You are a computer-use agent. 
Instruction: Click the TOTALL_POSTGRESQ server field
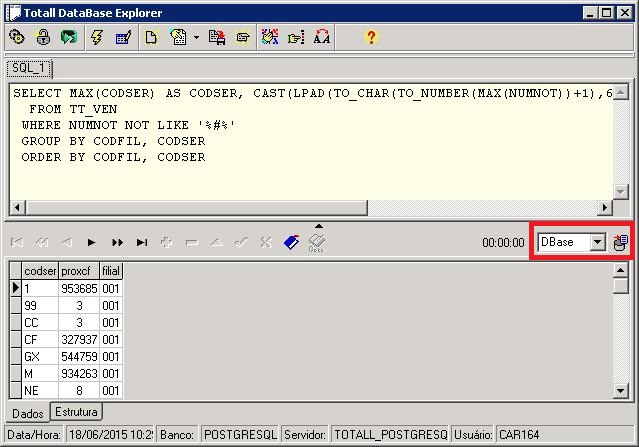[390, 435]
